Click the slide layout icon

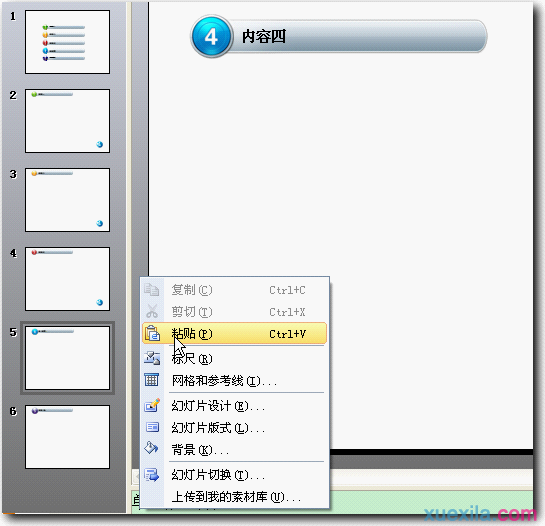click(152, 427)
